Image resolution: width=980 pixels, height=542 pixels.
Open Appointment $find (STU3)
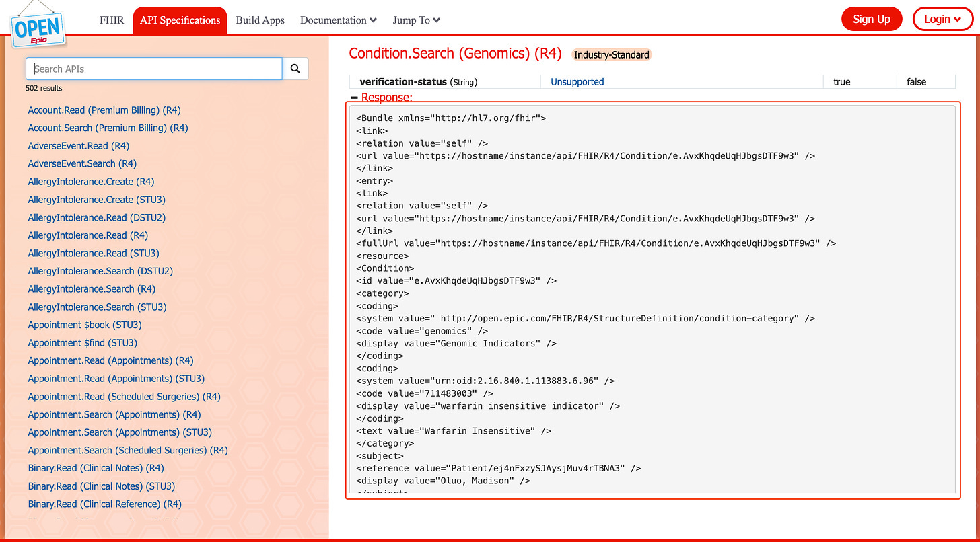pyautogui.click(x=84, y=343)
